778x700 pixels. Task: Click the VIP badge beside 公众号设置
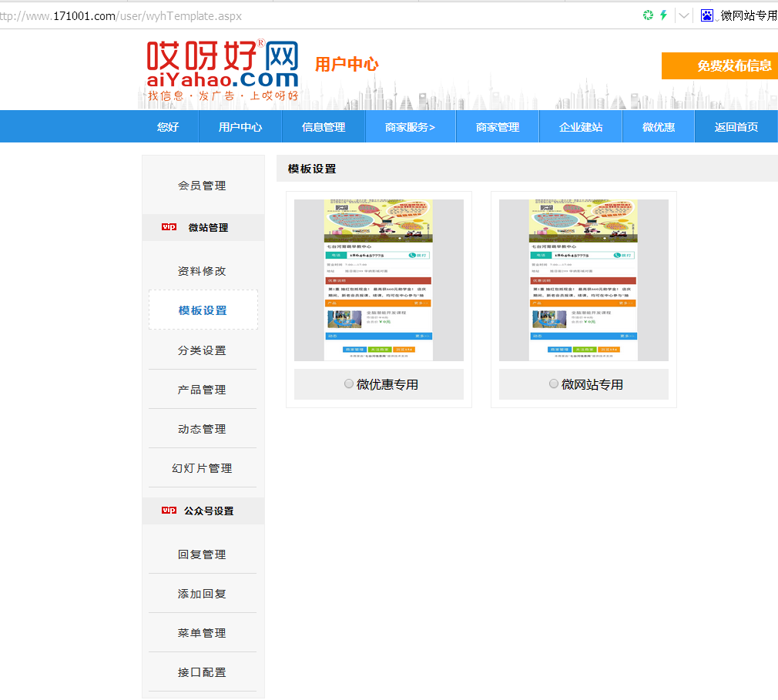click(x=169, y=511)
